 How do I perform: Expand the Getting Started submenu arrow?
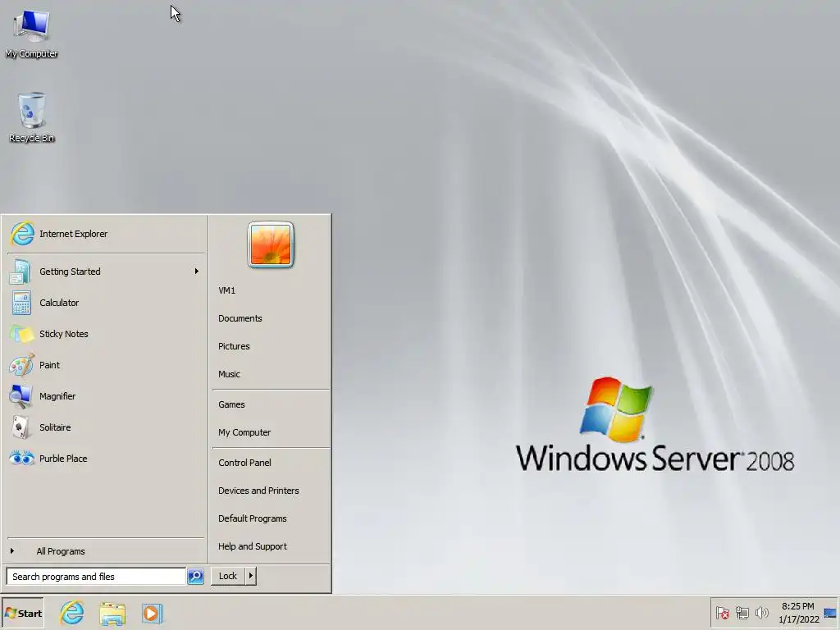tap(197, 272)
